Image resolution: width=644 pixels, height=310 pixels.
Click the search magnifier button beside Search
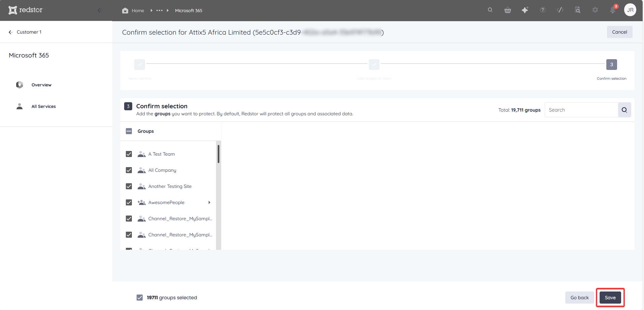click(624, 110)
